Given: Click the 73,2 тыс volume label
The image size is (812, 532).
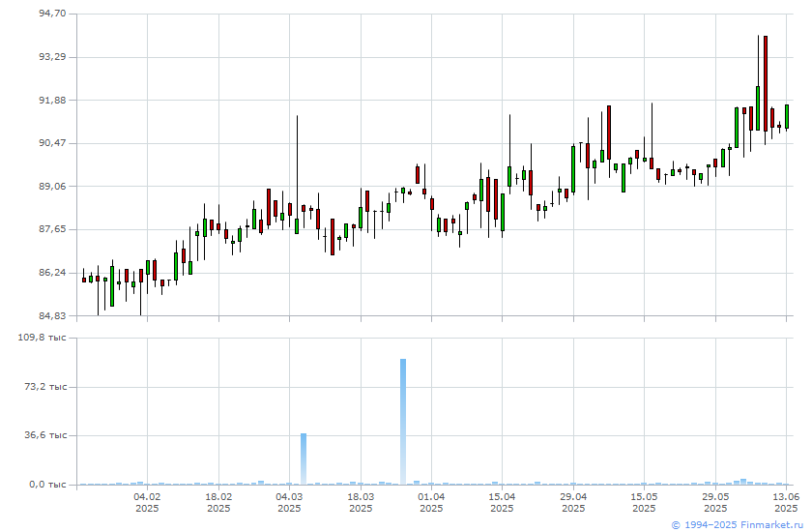Looking at the screenshot, I should (x=45, y=387).
